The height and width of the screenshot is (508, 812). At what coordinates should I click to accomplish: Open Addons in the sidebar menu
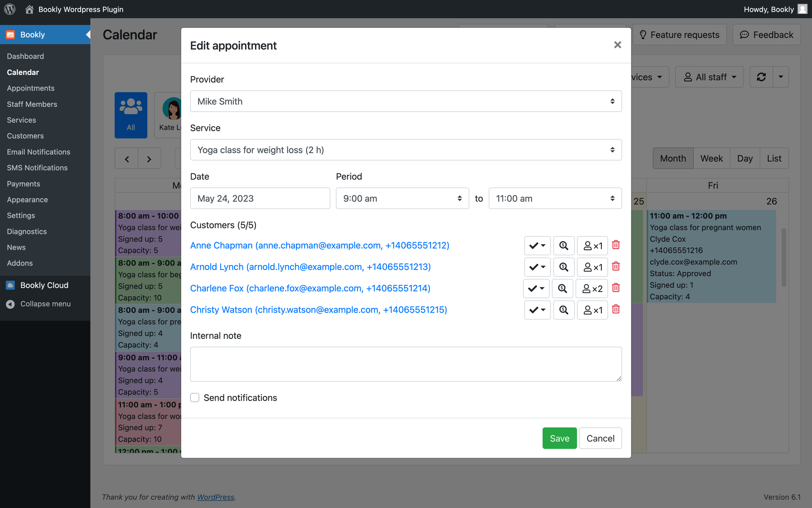click(x=19, y=263)
